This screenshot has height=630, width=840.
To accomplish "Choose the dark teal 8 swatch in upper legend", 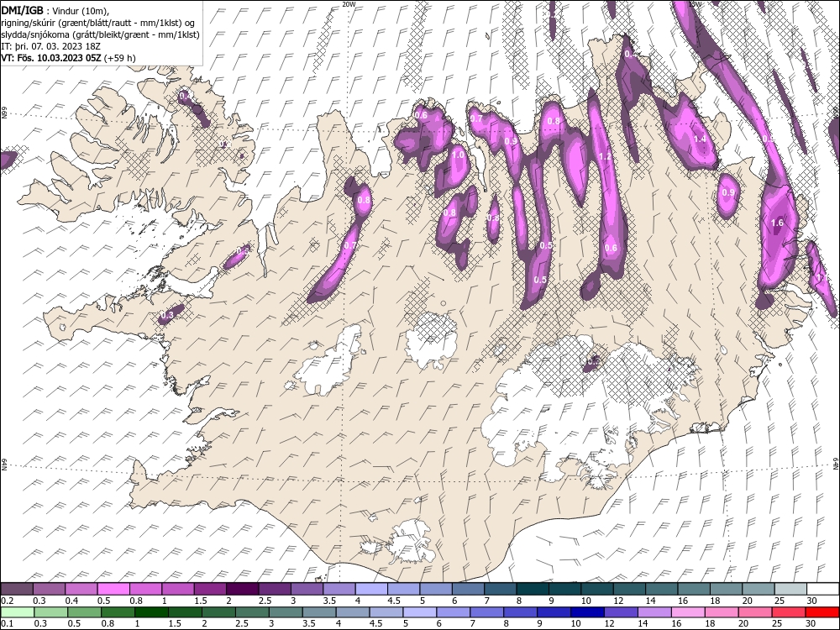I will [x=533, y=589].
